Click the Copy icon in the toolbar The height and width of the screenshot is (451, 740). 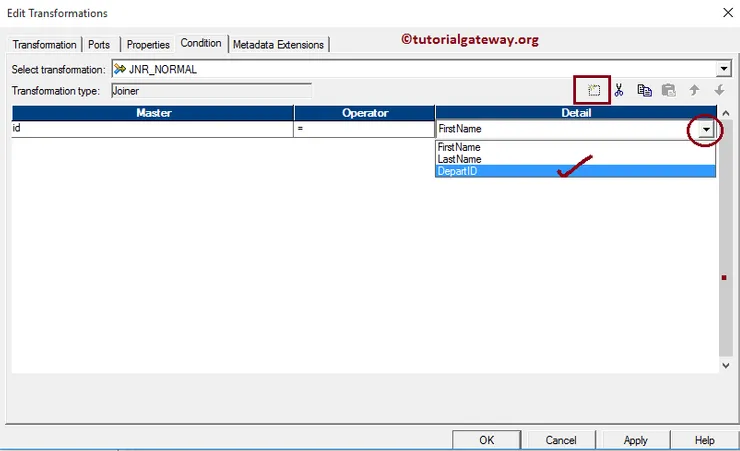coord(645,90)
